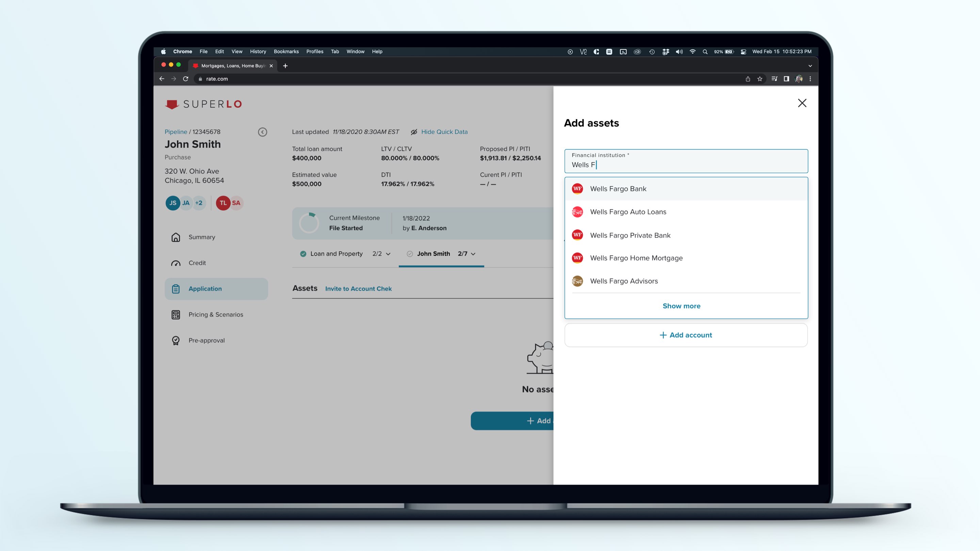
Task: Show more institution results
Action: point(681,306)
